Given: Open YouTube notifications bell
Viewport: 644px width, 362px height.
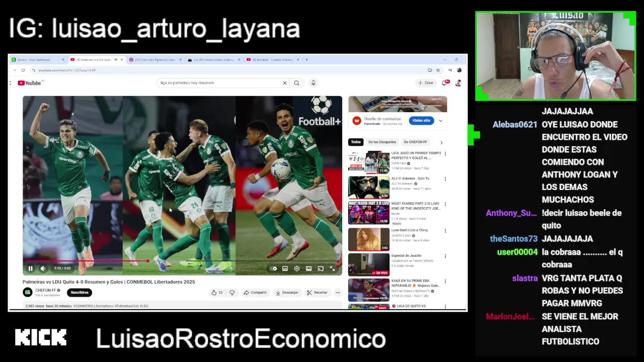Looking at the screenshot, I should [444, 83].
